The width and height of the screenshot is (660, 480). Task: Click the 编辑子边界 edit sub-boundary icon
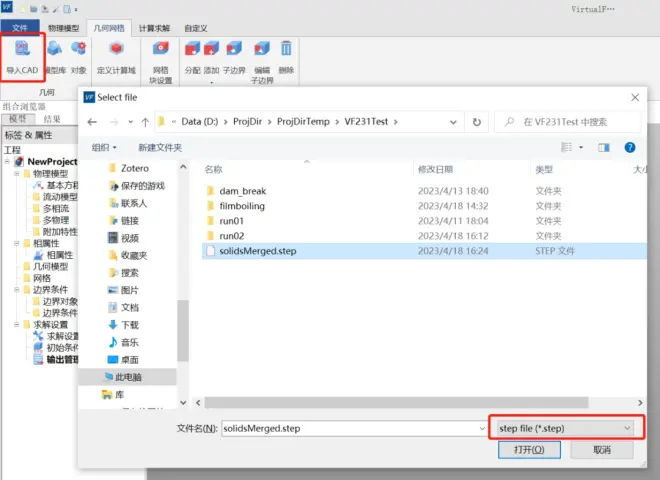(x=262, y=50)
